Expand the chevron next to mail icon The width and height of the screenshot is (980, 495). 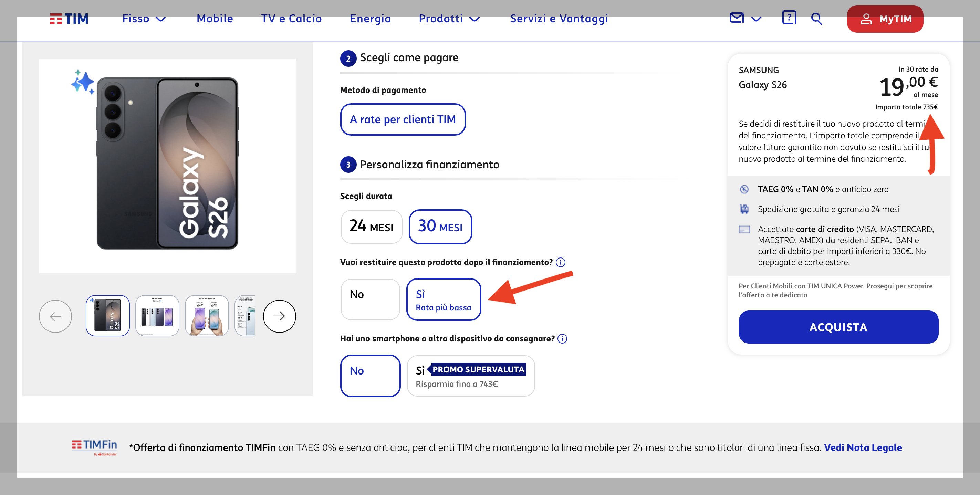(x=756, y=19)
